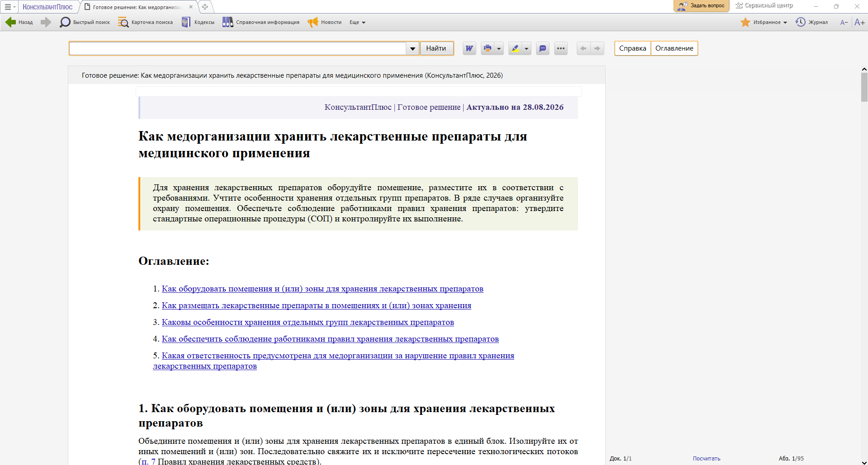
Task: Open Избранное favorites
Action: pyautogui.click(x=760, y=22)
